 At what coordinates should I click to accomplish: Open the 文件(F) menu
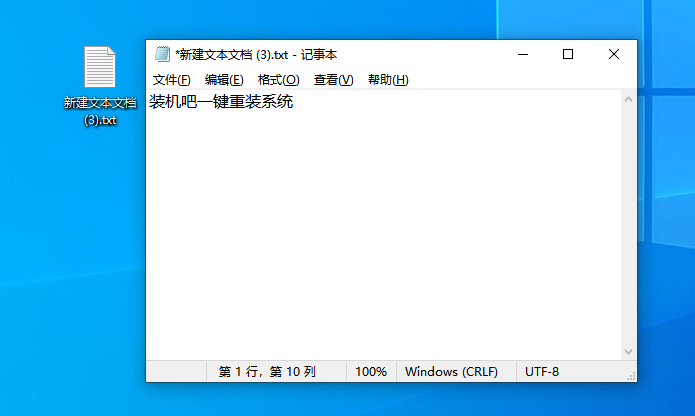(x=171, y=80)
